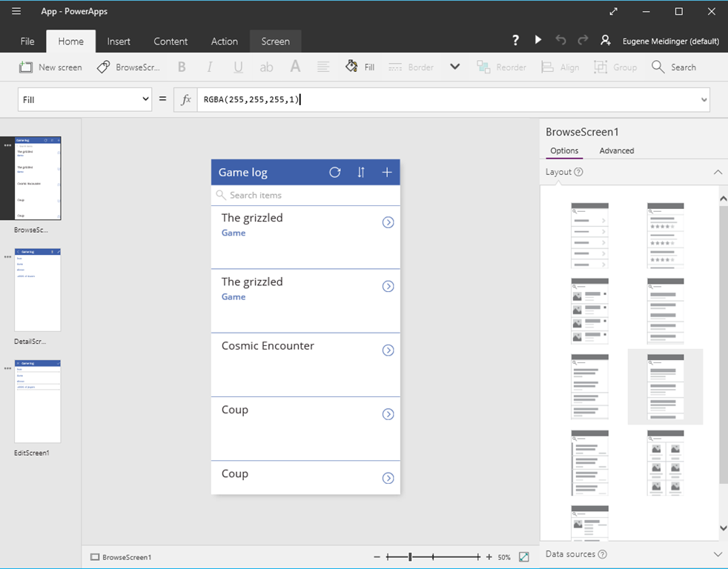Viewport: 728px width, 569px height.
Task: Undo the last action
Action: click(560, 40)
